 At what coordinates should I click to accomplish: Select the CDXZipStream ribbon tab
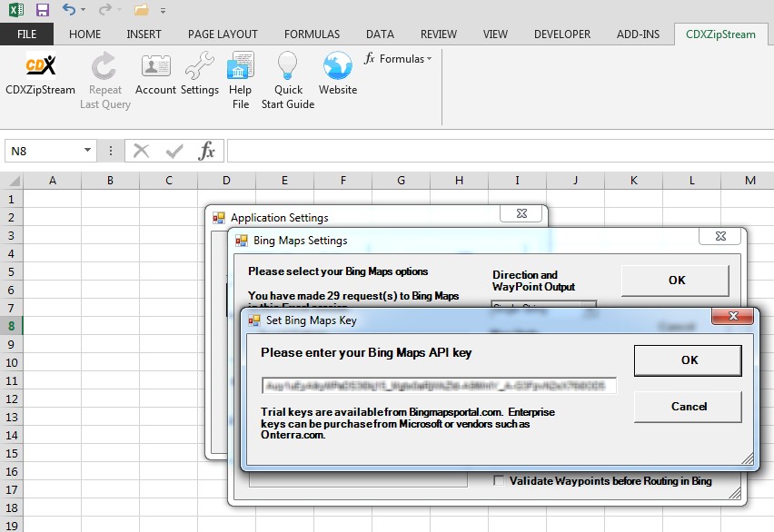pyautogui.click(x=720, y=34)
